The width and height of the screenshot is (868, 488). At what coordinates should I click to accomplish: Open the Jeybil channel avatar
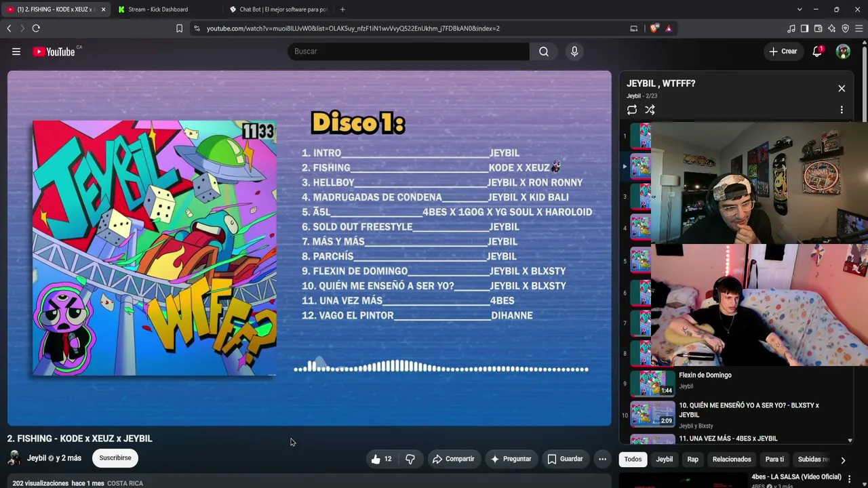tap(14, 458)
